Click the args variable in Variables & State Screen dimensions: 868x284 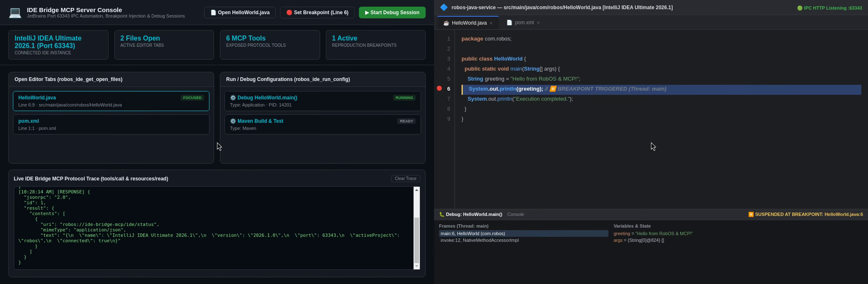coord(638,240)
